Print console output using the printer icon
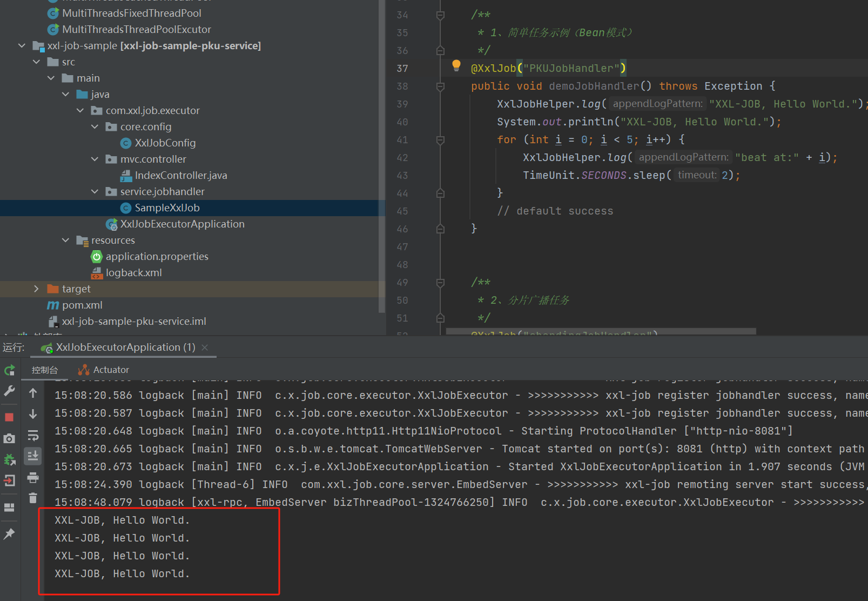868x601 pixels. [33, 477]
